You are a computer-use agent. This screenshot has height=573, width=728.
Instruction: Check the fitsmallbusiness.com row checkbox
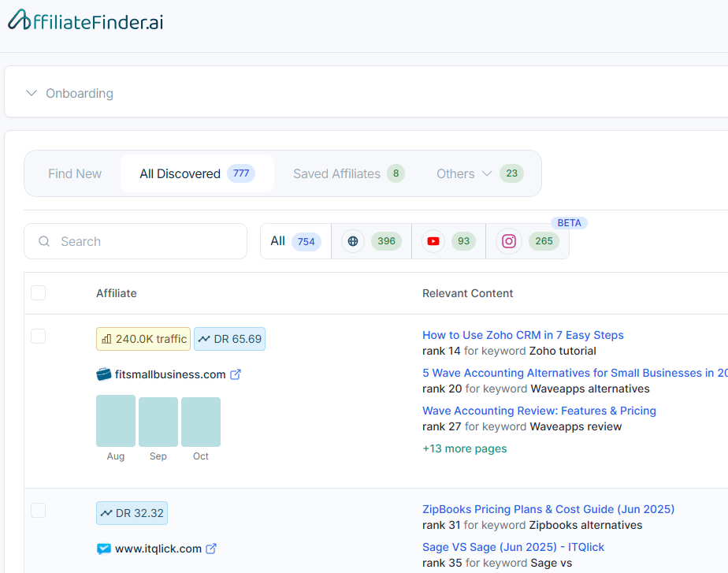point(38,336)
